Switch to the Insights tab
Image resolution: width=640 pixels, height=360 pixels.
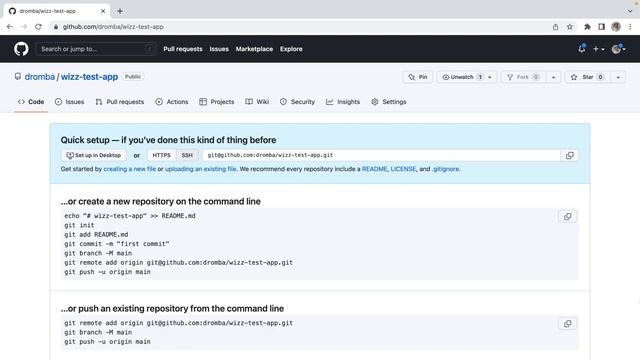coord(343,102)
